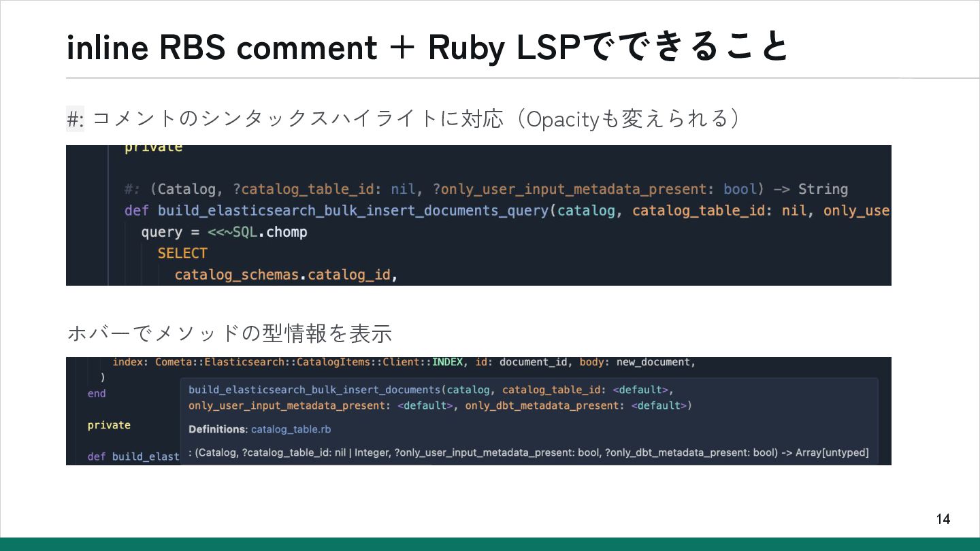Click 'catalog_schemas.catalog_id,' line in code
Image resolution: width=980 pixels, height=551 pixels.
click(286, 275)
